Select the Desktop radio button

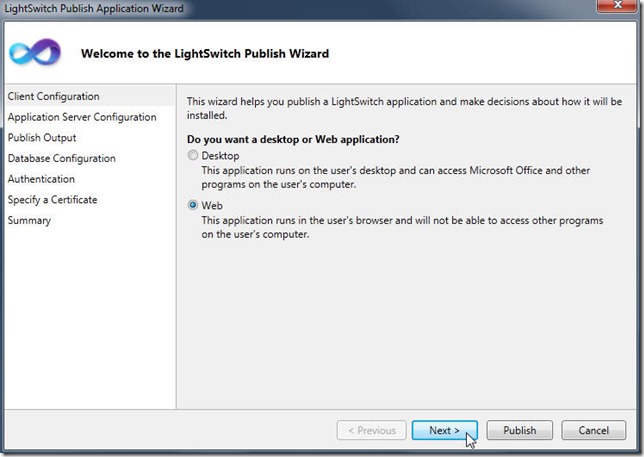click(192, 155)
